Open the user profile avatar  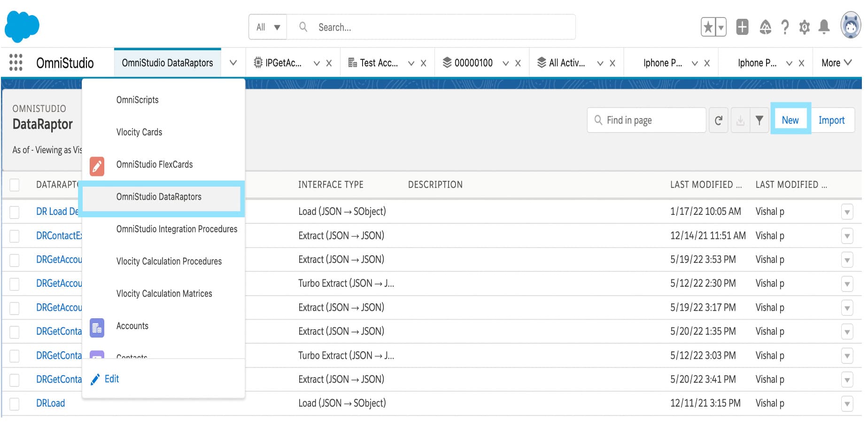(851, 26)
